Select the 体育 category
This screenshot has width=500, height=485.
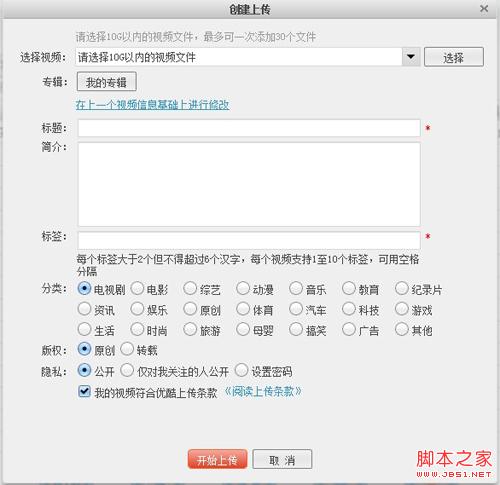click(x=243, y=309)
